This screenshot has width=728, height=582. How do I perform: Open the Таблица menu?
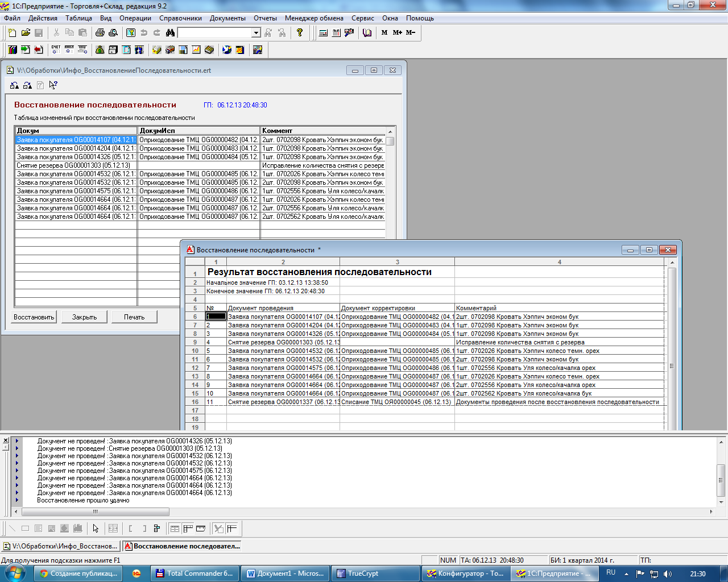(78, 18)
